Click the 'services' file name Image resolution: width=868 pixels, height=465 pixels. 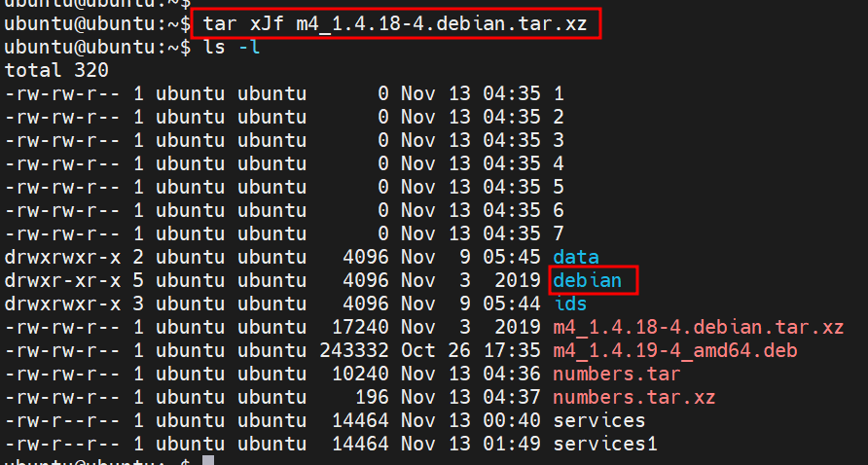[x=599, y=420]
